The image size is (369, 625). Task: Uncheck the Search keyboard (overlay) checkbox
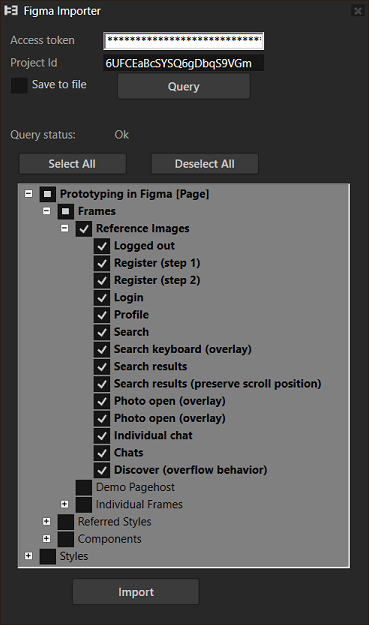102,349
